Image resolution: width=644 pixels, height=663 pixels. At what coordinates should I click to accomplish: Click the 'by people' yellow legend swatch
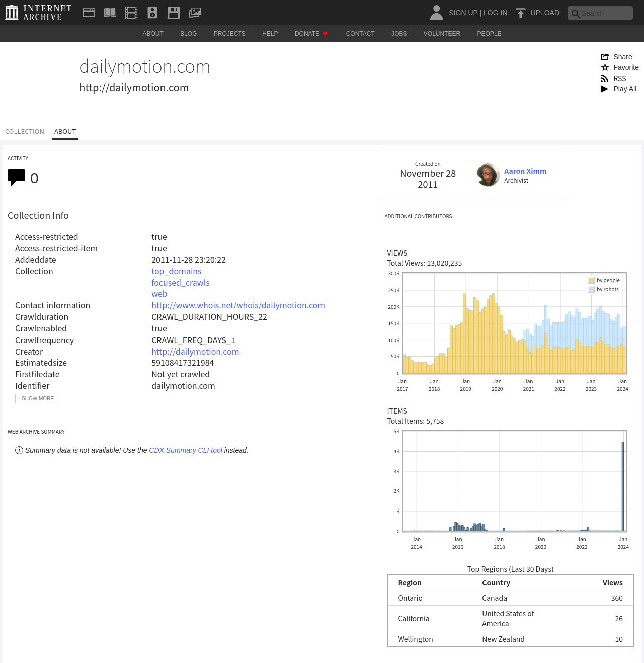click(591, 280)
